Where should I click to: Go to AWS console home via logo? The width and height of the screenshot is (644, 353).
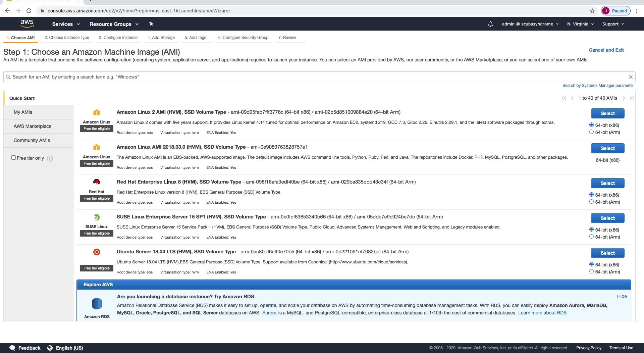27,24
